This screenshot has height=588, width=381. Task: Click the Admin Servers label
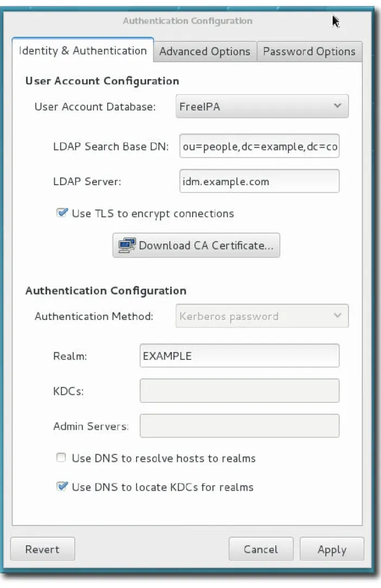(x=91, y=426)
